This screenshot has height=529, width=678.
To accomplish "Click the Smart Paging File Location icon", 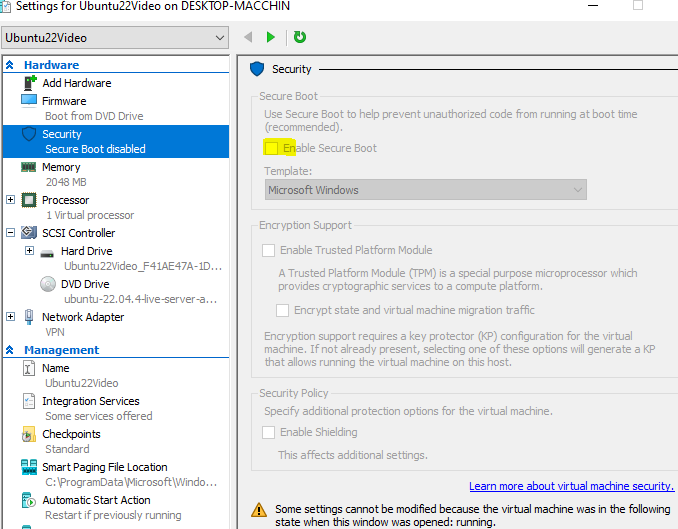I will pos(28,468).
